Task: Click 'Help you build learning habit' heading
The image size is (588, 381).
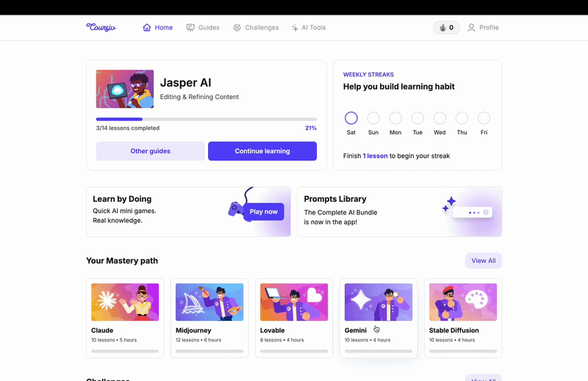Action: (398, 87)
